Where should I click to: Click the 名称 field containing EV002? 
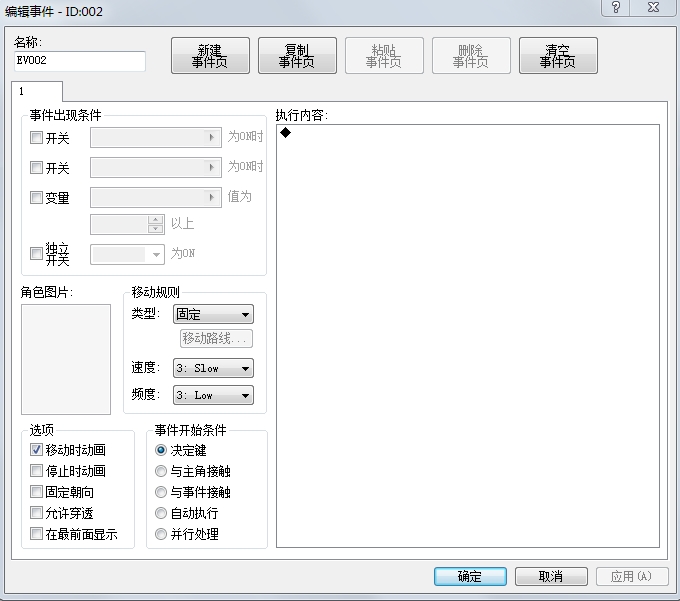click(x=80, y=61)
